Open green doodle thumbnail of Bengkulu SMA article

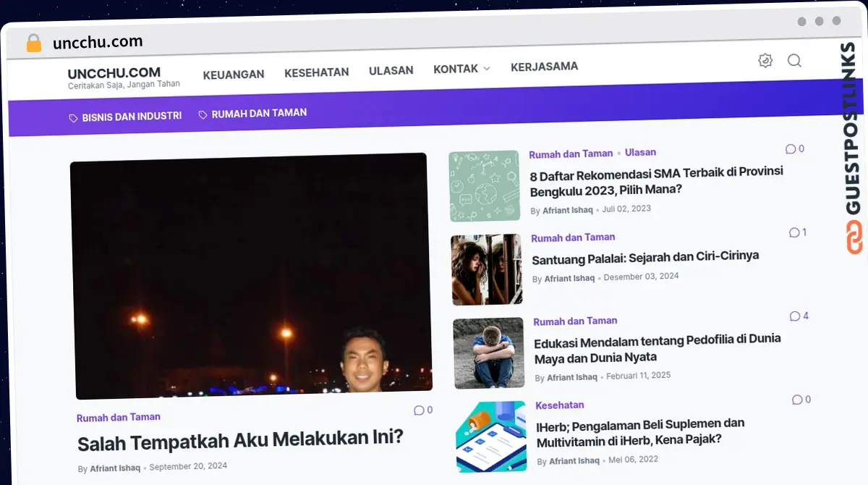[485, 186]
